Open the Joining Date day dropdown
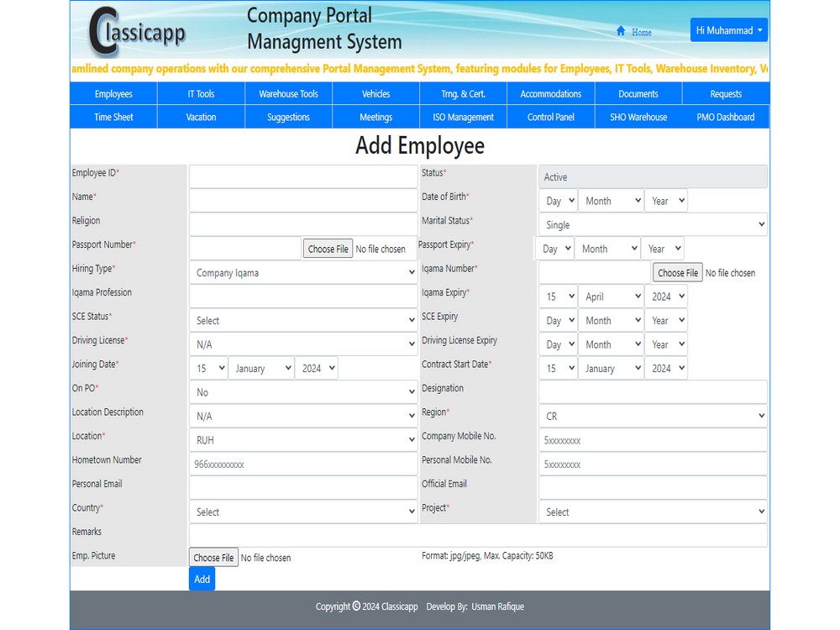This screenshot has height=630, width=840. (x=208, y=368)
